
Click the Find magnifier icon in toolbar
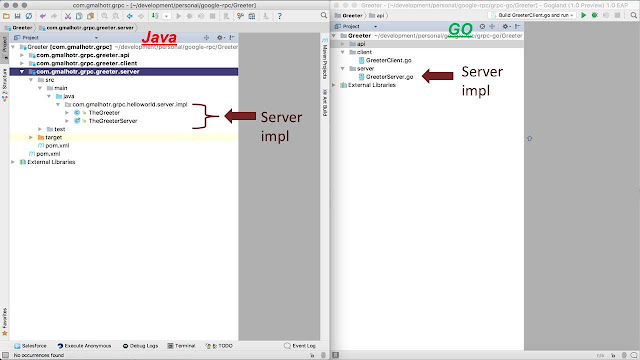pos(104,16)
